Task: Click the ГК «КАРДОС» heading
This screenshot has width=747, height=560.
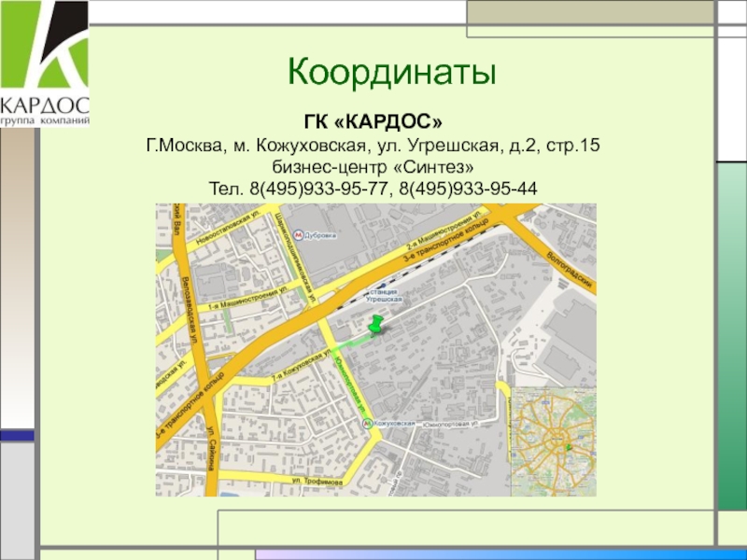Action: coord(373,122)
